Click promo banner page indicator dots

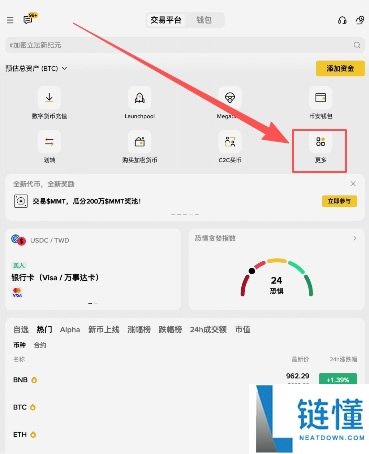point(185,214)
